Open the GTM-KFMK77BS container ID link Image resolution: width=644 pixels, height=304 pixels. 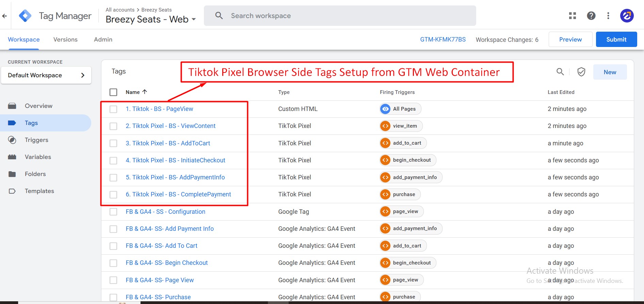443,39
